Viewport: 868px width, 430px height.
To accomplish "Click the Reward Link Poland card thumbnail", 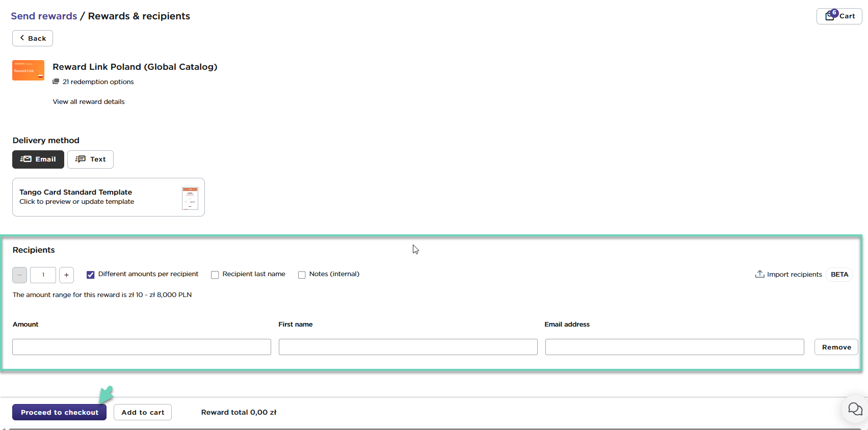I will pos(28,70).
